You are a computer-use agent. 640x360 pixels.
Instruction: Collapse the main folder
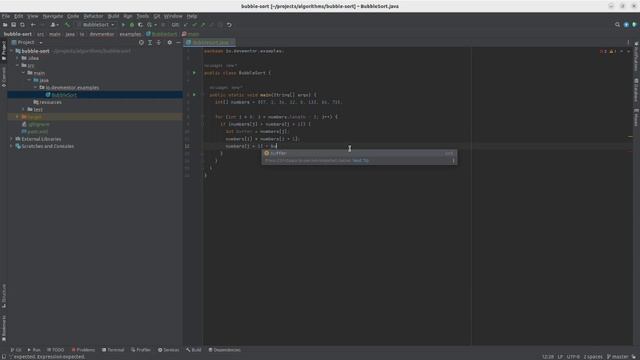click(23, 73)
